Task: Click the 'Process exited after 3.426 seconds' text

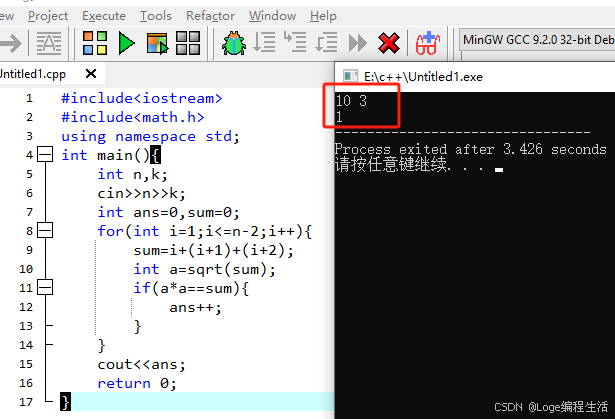Action: (x=470, y=149)
